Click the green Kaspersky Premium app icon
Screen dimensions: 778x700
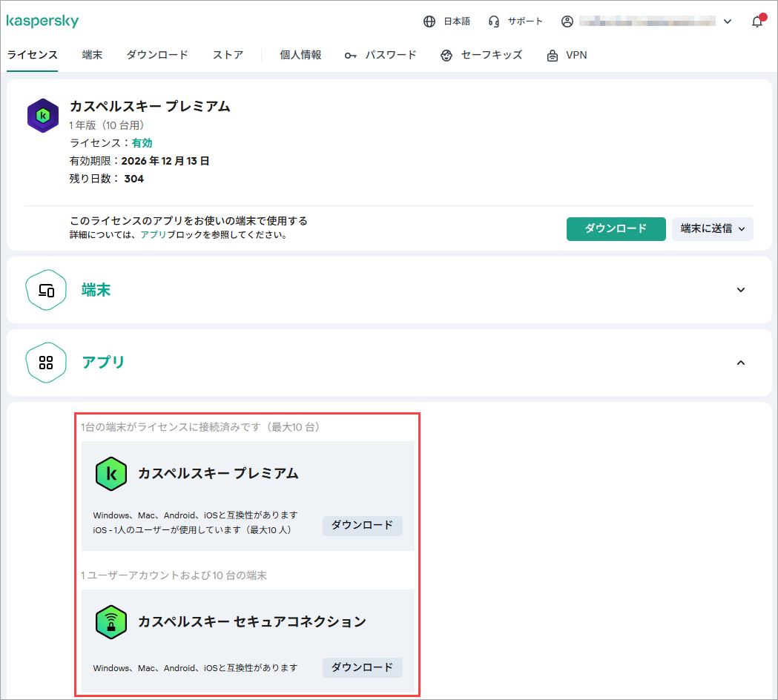pos(111,474)
